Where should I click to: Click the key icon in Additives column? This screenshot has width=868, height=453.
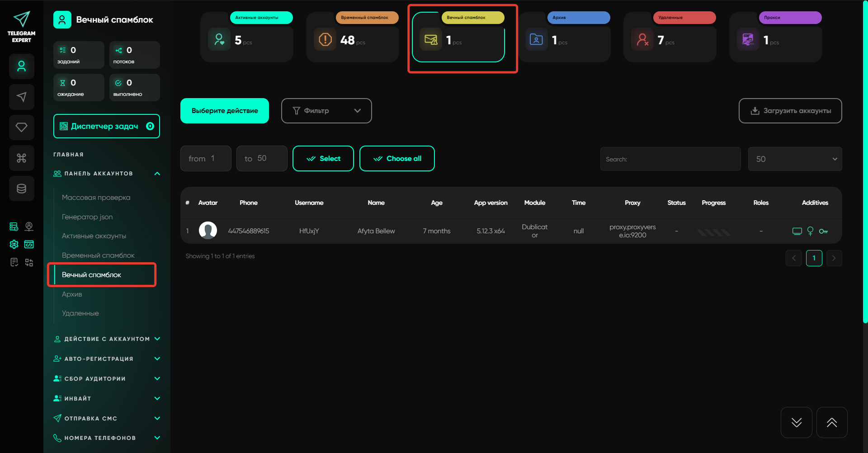[823, 231]
